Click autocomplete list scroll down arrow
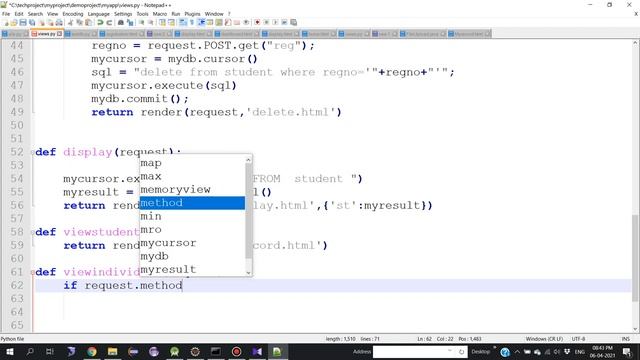 [249, 273]
